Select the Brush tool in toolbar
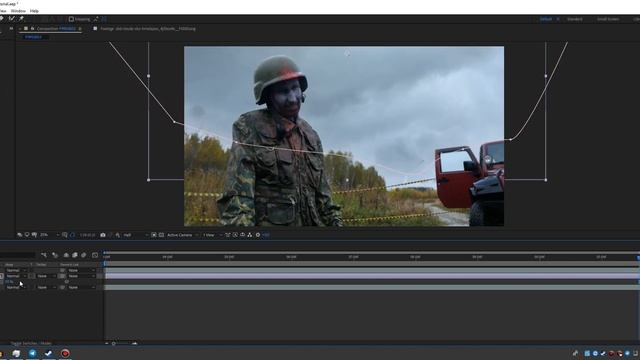This screenshot has width=640, height=360. 12,19
